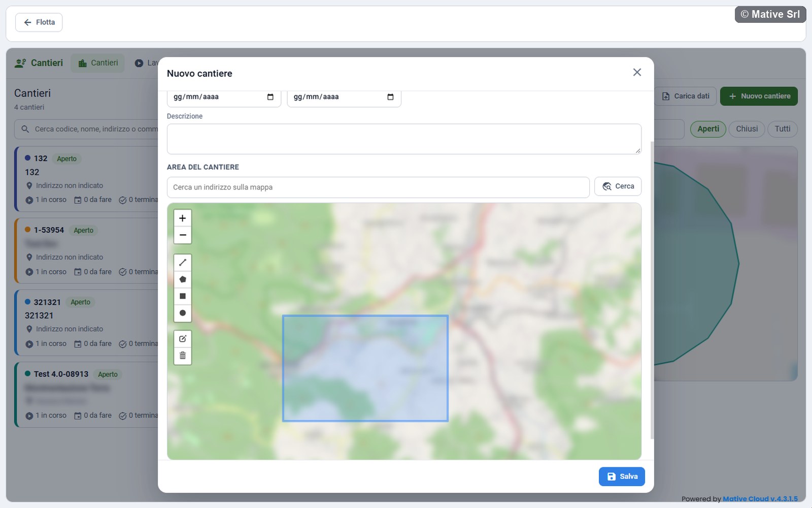Open the second date calendar picker

pyautogui.click(x=390, y=97)
